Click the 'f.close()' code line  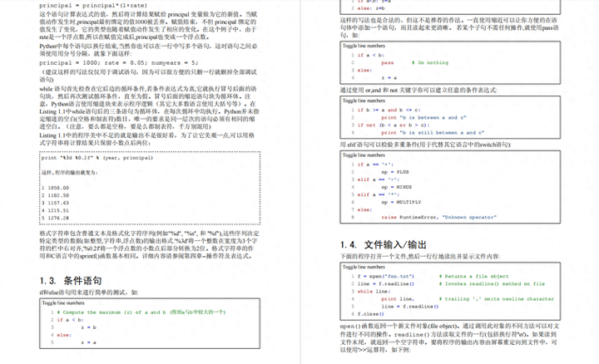click(x=370, y=314)
